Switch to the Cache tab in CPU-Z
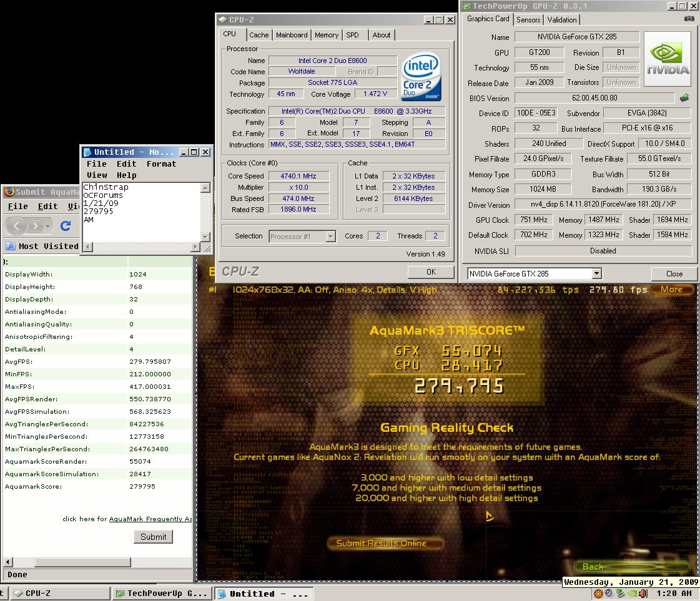This screenshot has height=601, width=700. (x=259, y=35)
